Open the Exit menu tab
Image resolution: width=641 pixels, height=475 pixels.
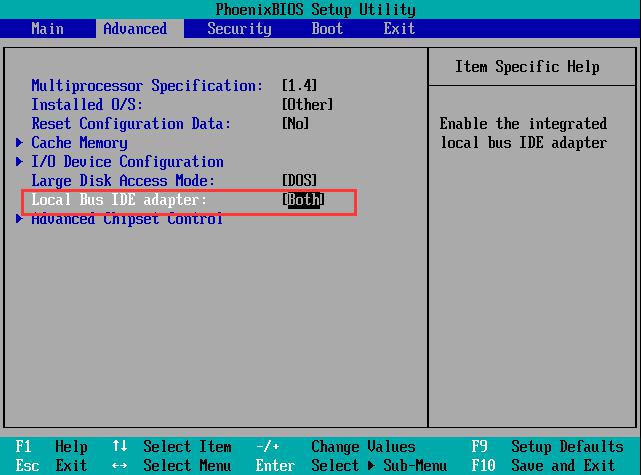tap(399, 29)
